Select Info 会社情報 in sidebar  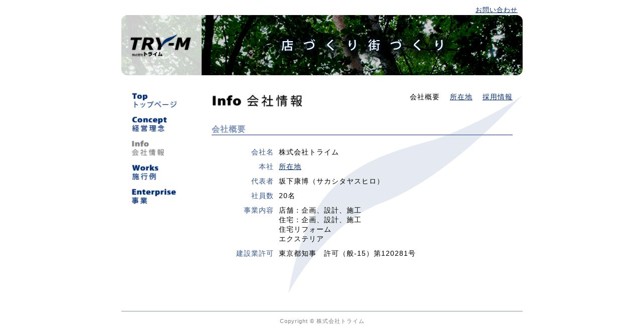click(x=148, y=148)
